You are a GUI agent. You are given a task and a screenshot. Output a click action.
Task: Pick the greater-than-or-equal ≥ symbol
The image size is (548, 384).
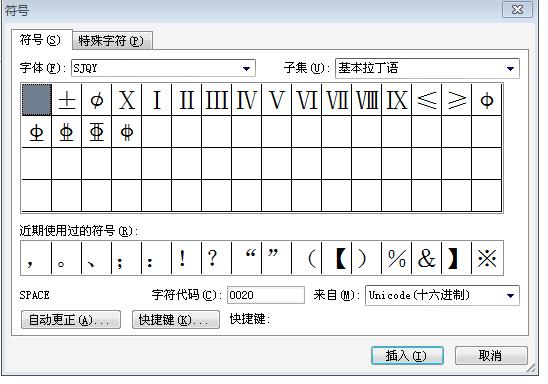coord(457,100)
